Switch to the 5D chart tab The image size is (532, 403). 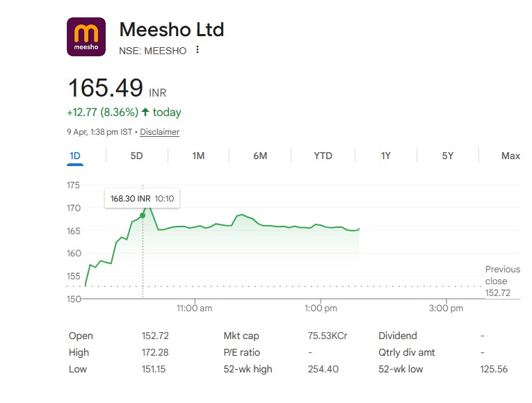[136, 156]
